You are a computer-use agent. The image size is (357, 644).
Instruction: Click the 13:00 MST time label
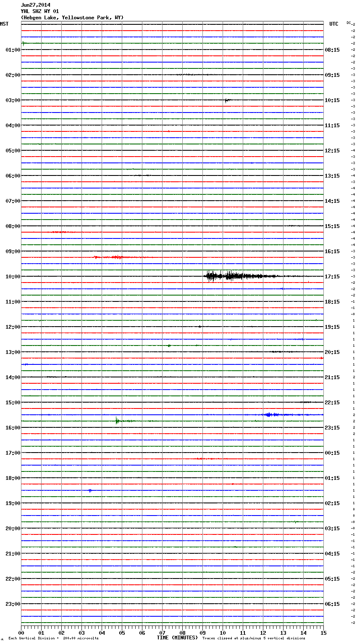point(13,352)
